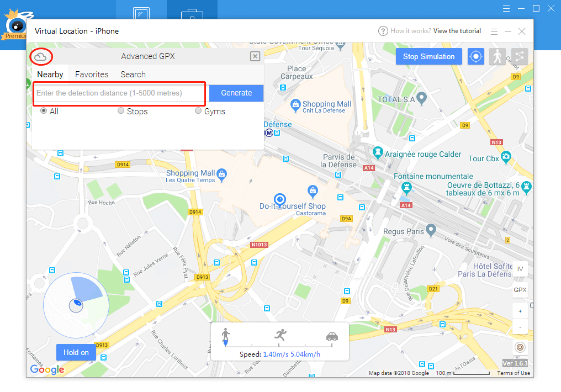Click the Parvis de la Défense label

click(338, 161)
